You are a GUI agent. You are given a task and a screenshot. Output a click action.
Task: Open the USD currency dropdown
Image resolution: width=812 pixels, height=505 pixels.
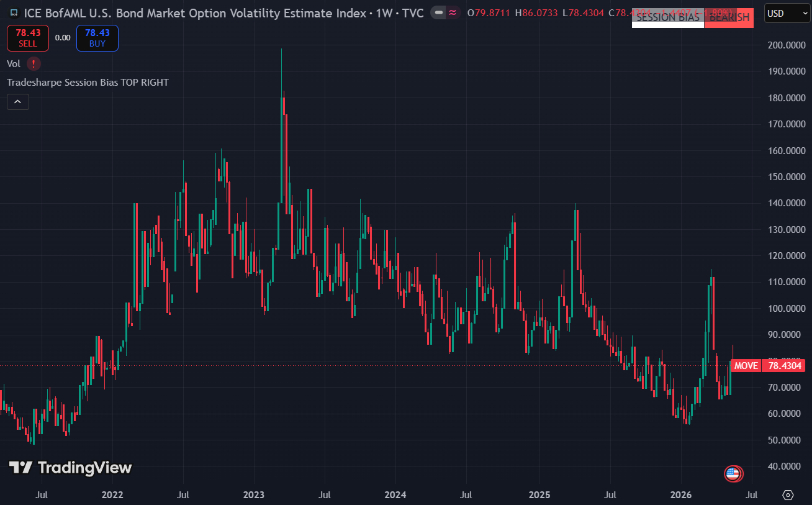coord(787,13)
